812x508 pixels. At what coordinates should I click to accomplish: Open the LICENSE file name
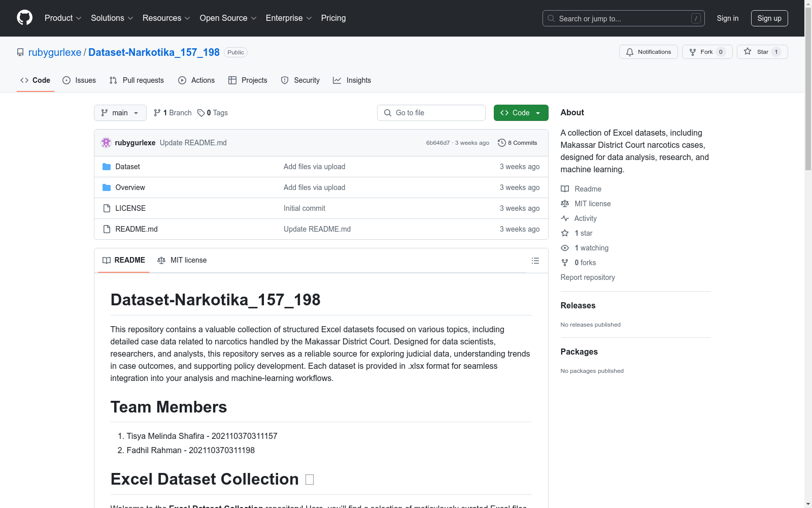click(130, 208)
